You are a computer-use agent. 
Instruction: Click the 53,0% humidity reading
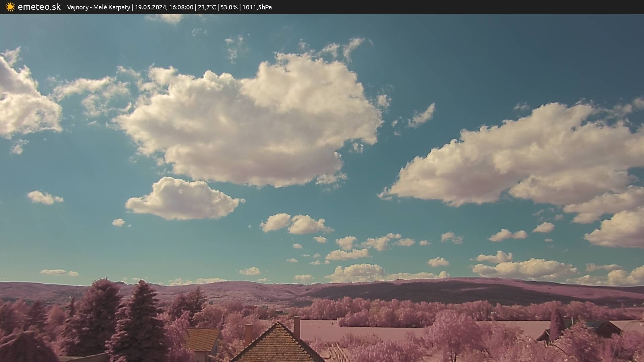tap(229, 7)
